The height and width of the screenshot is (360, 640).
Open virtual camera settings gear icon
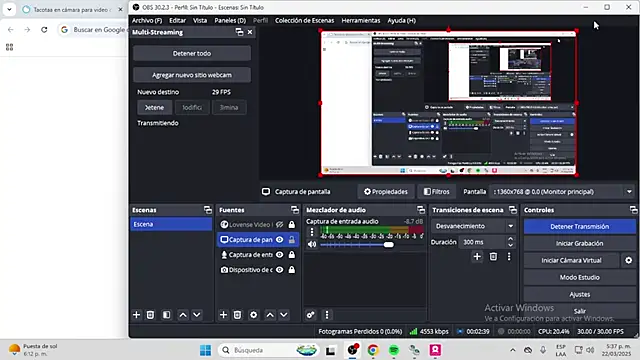[x=629, y=260]
